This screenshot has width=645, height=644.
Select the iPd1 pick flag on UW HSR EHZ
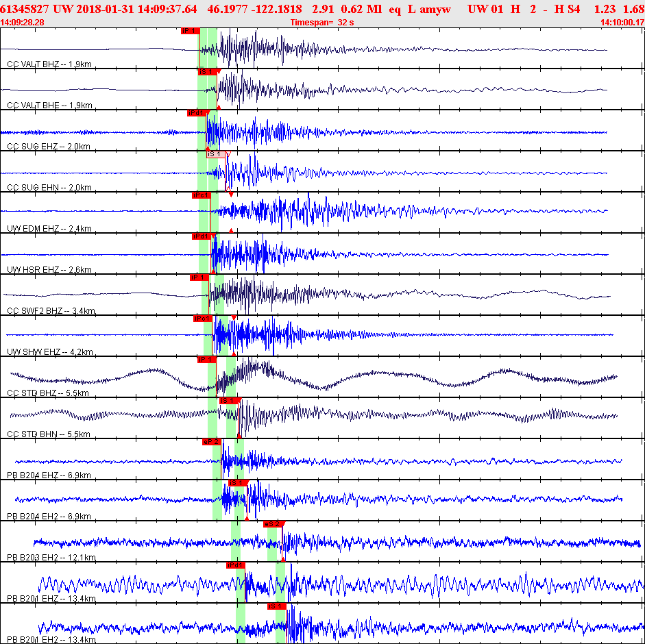click(x=202, y=236)
